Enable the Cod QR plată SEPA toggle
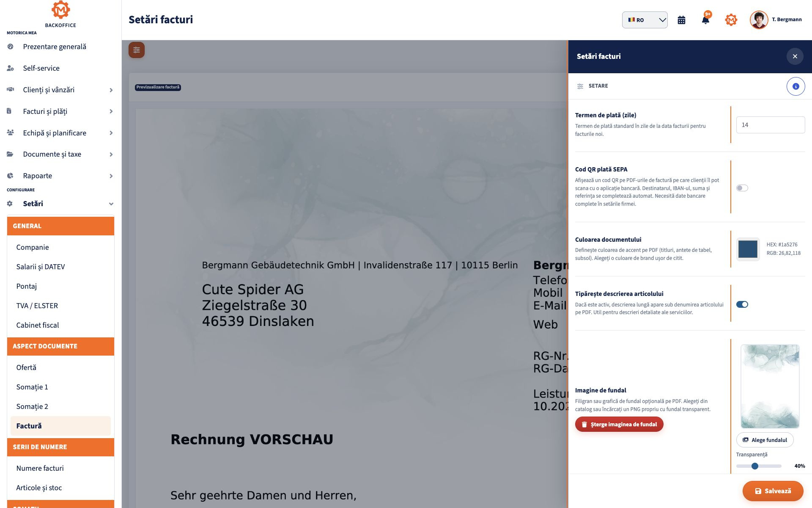This screenshot has height=508, width=812. [742, 188]
